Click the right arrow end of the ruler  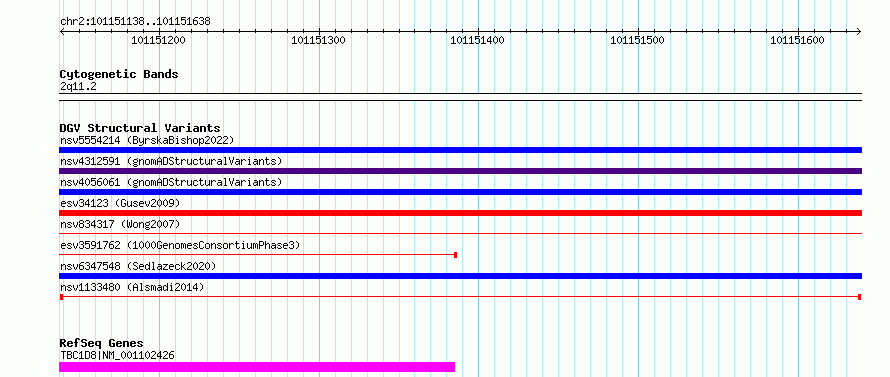(859, 31)
